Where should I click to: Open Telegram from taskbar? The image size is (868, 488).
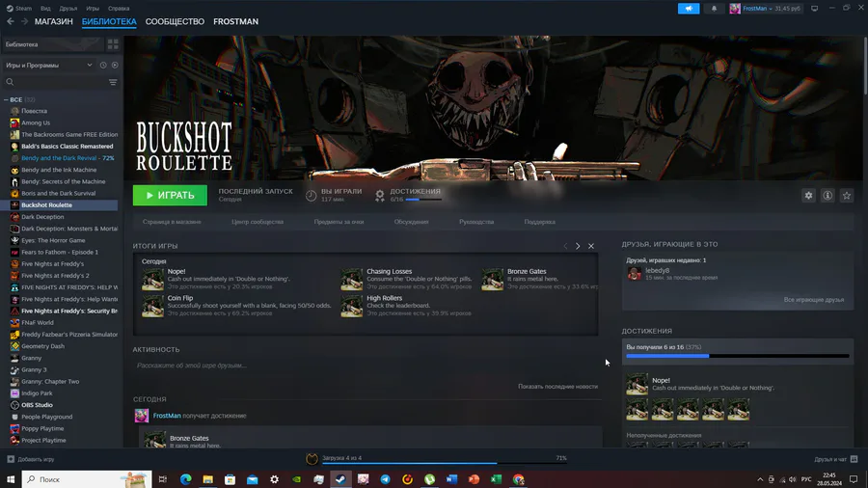385,479
